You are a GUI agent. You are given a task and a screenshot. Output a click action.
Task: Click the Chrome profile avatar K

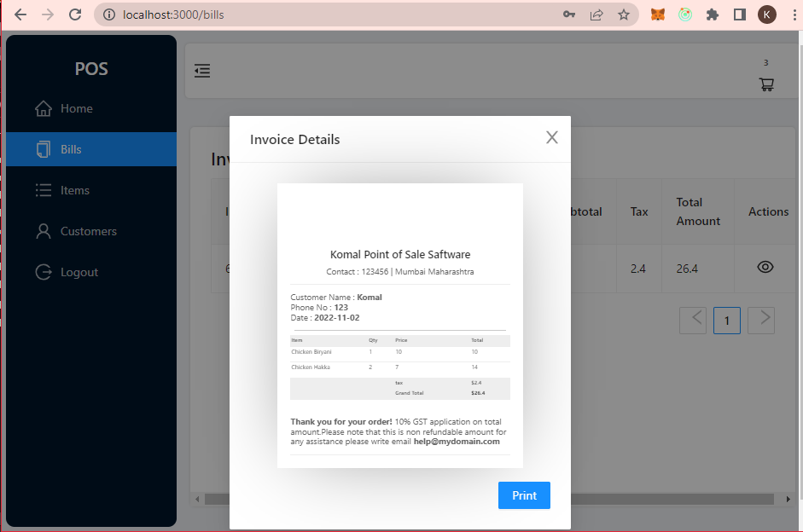[x=767, y=14]
